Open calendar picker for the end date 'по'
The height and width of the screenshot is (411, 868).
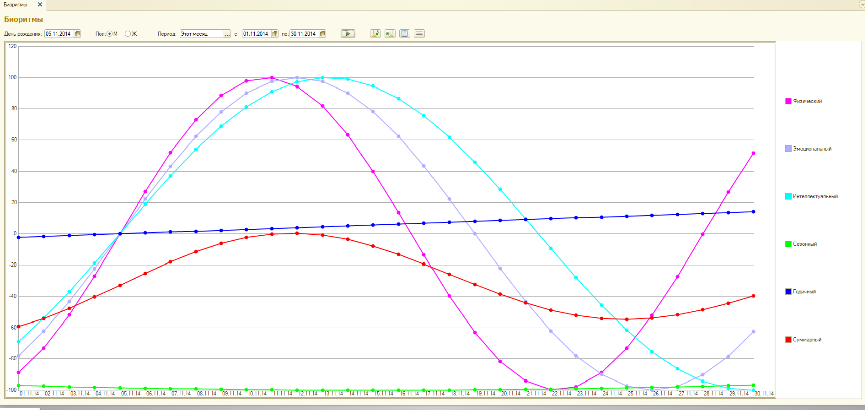(x=322, y=33)
